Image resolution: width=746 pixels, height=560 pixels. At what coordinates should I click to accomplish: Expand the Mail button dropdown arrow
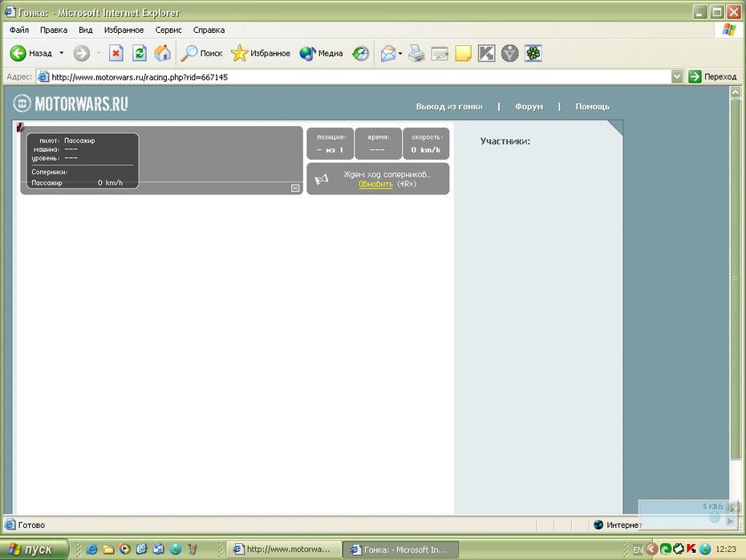click(400, 54)
